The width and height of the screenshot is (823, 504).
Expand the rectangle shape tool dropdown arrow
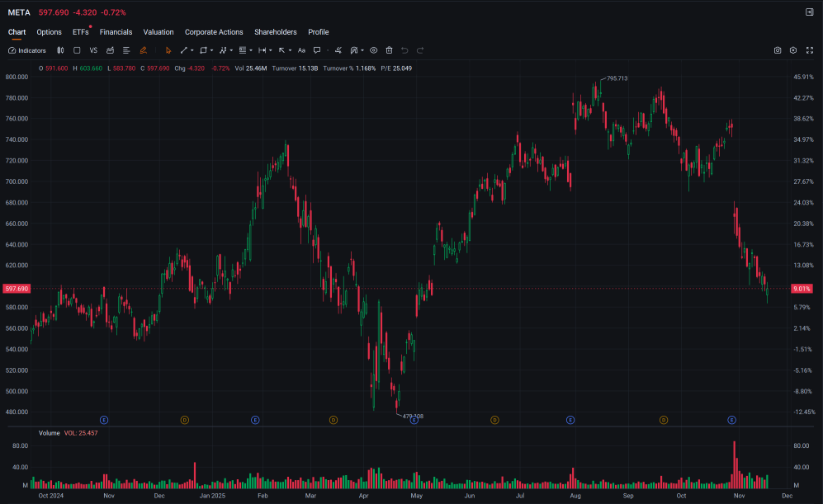211,50
